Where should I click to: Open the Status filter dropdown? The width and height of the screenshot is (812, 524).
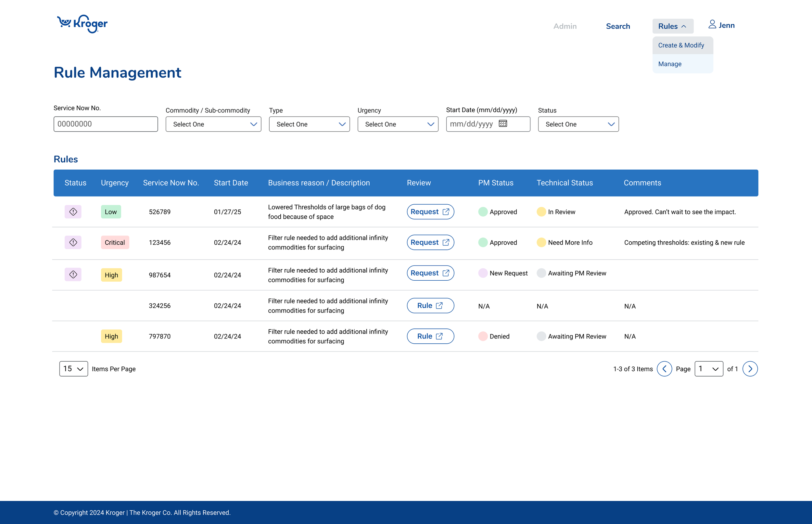(578, 124)
